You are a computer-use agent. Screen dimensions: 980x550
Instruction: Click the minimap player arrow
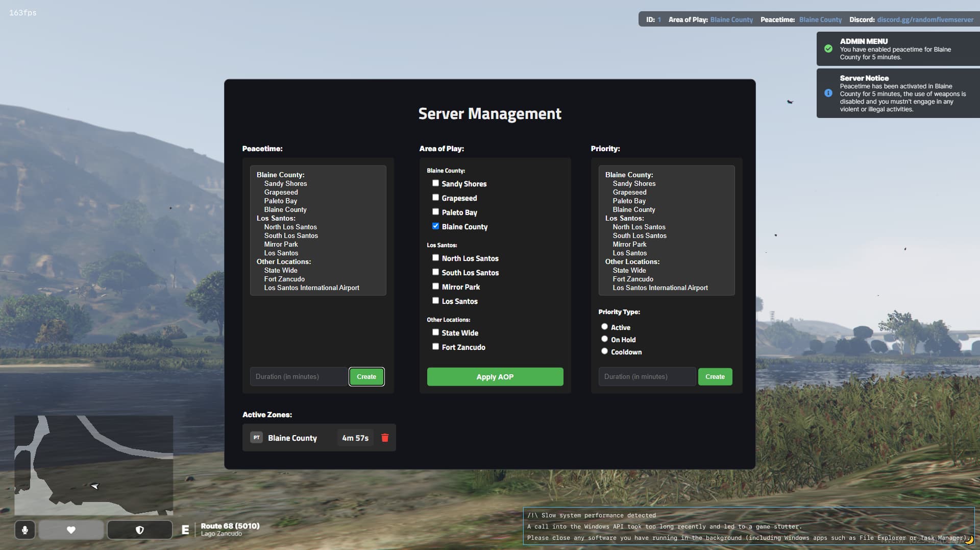point(94,486)
